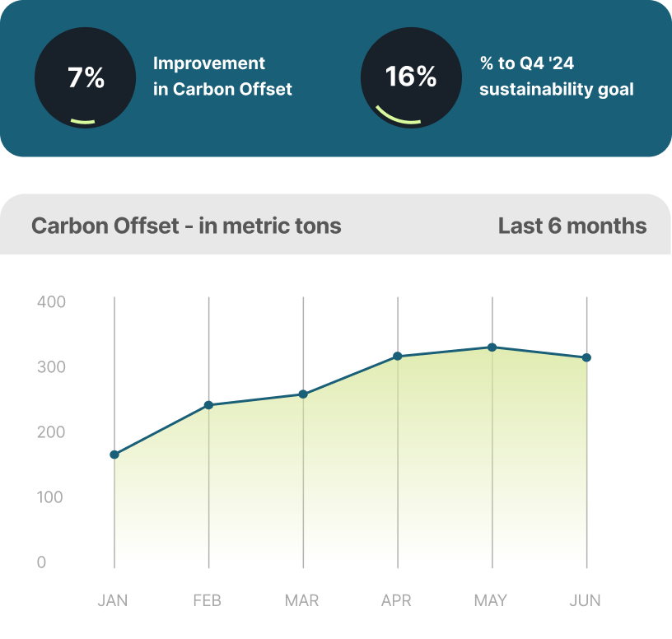Viewport: 672px width, 639px height.
Task: Click the Q4 '24 sustainability goal label
Action: point(556,77)
